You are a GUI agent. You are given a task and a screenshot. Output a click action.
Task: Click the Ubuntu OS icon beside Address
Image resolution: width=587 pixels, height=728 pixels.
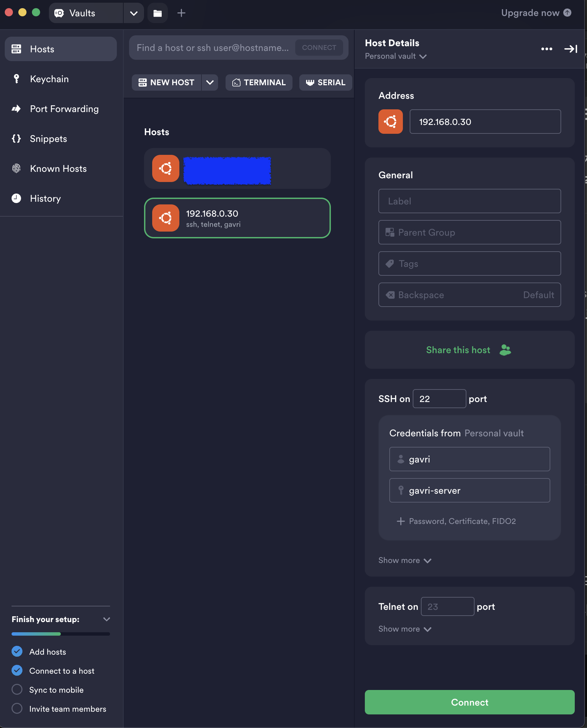tap(391, 122)
